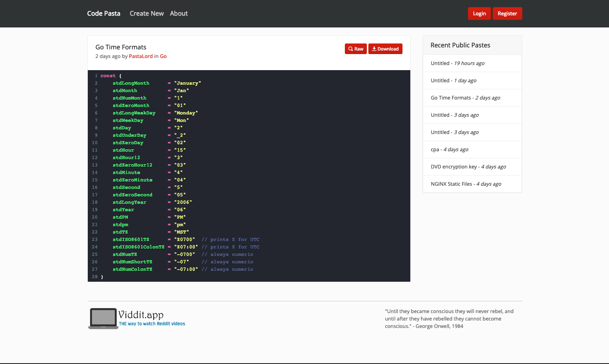Open the About page
Screen dimensions: 609x364
tap(179, 13)
